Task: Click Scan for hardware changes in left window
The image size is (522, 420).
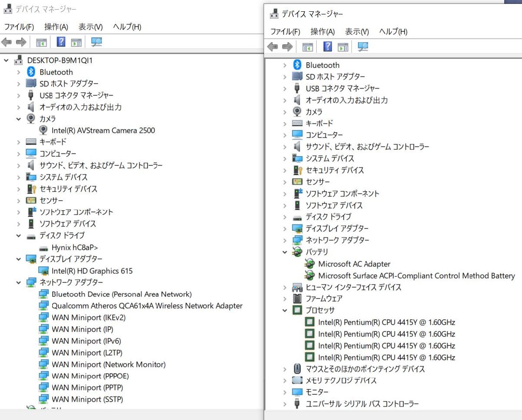Action: 97,42
